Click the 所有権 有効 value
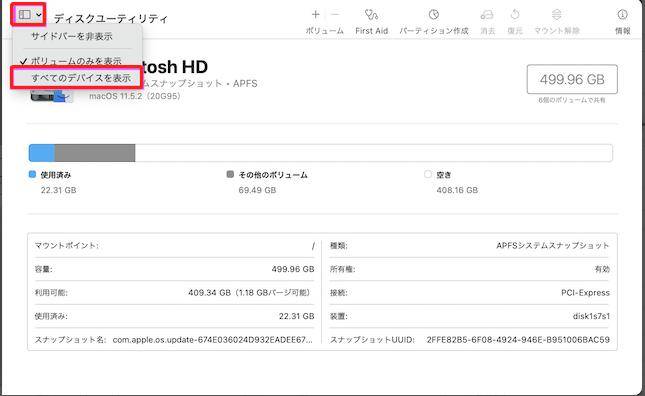This screenshot has width=645, height=396. click(x=602, y=269)
